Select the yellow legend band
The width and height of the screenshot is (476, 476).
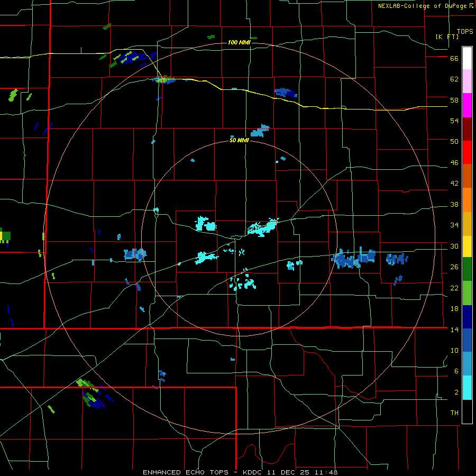click(x=467, y=246)
